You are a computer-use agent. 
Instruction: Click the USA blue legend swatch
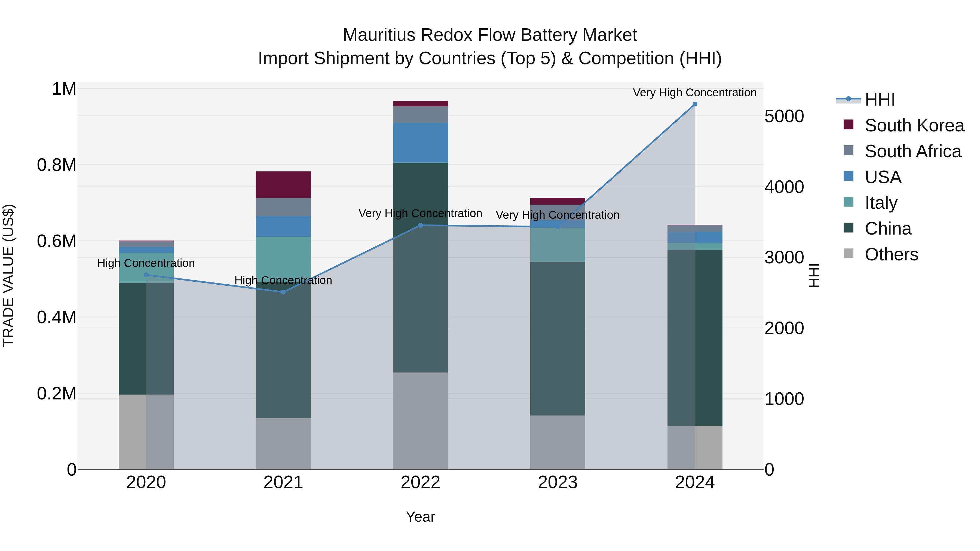[x=848, y=176]
